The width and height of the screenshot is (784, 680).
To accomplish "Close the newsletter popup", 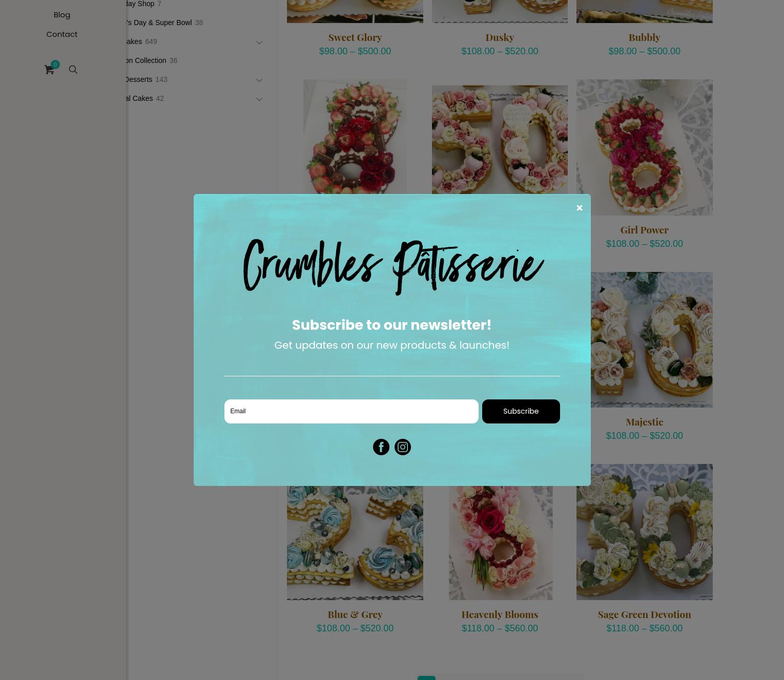I will 579,207.
